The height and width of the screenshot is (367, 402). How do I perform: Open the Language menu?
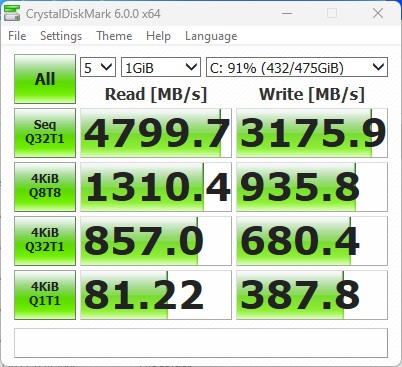(211, 36)
